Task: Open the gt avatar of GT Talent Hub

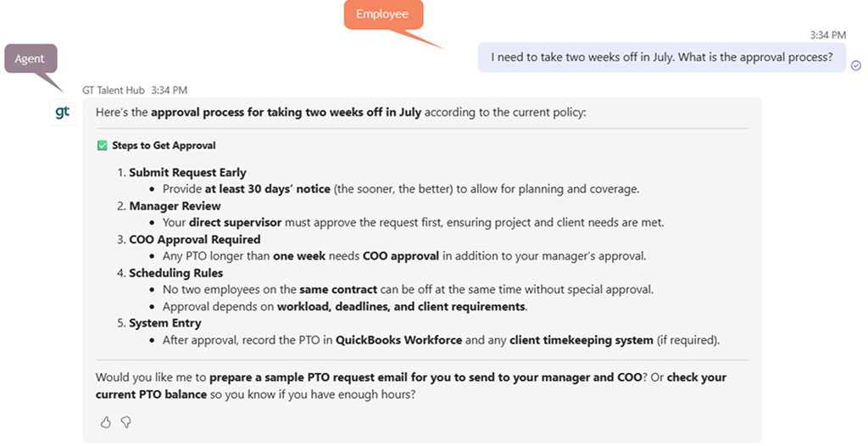Action: click(x=63, y=113)
